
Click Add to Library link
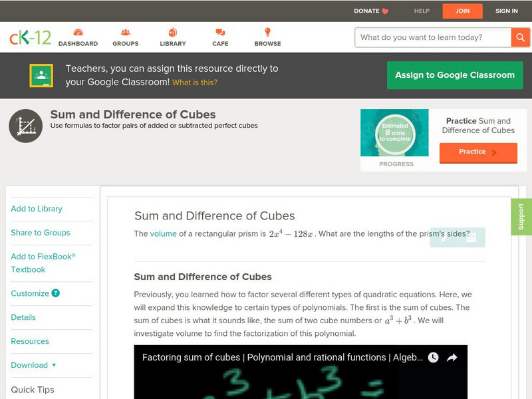(37, 209)
